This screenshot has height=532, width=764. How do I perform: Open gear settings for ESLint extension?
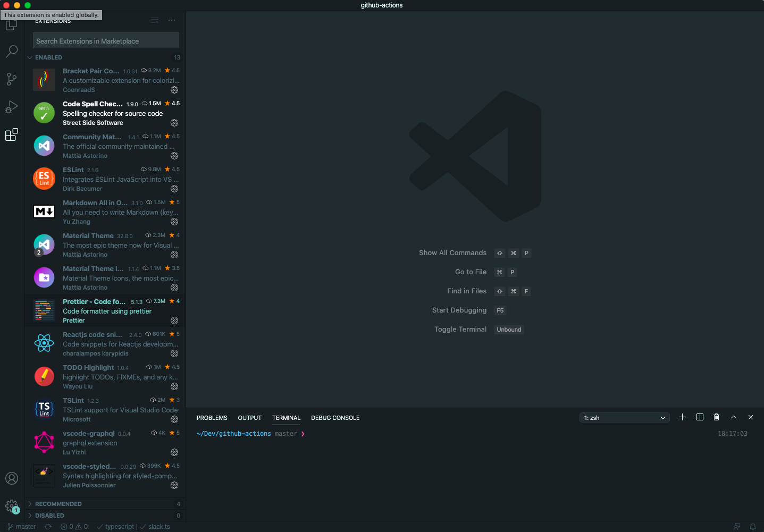tap(174, 189)
